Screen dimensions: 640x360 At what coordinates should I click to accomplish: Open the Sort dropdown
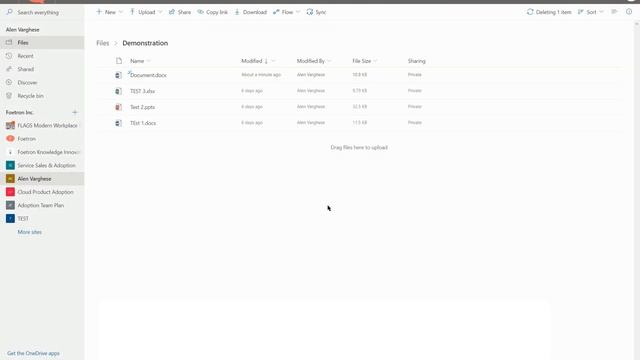[590, 12]
